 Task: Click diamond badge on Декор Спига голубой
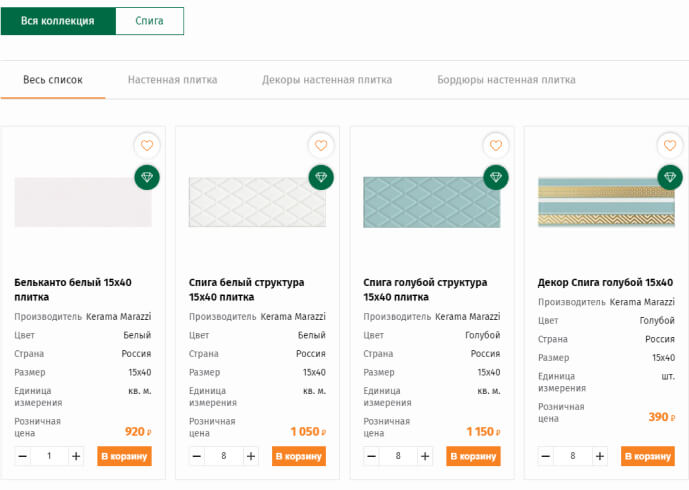670,177
